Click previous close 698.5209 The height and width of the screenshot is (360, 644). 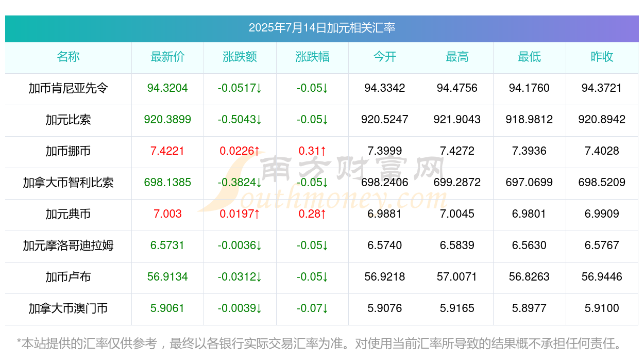tap(602, 183)
